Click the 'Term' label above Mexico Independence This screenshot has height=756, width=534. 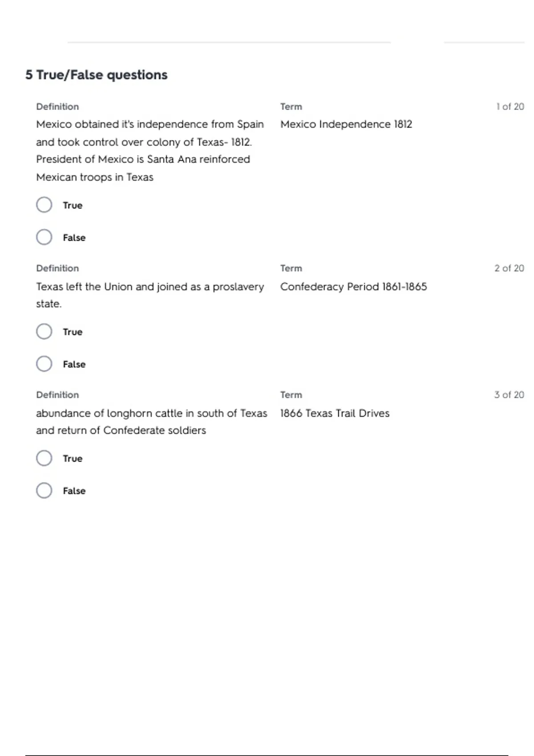(x=291, y=107)
